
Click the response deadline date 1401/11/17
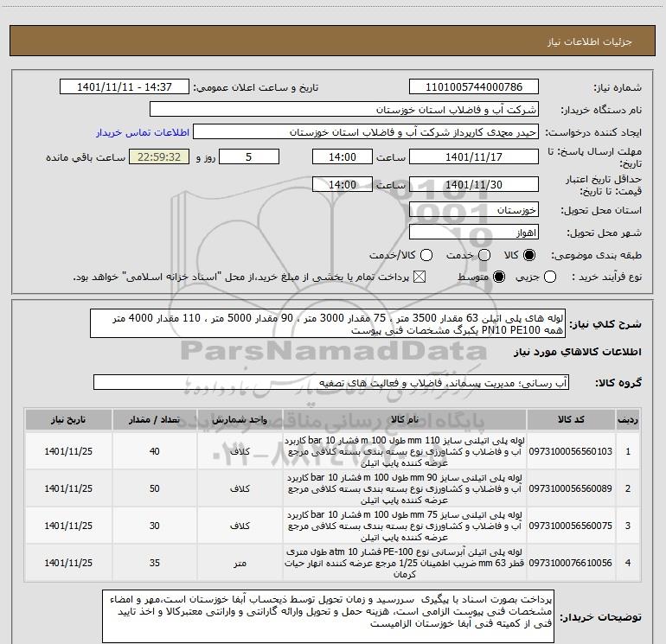[474, 157]
